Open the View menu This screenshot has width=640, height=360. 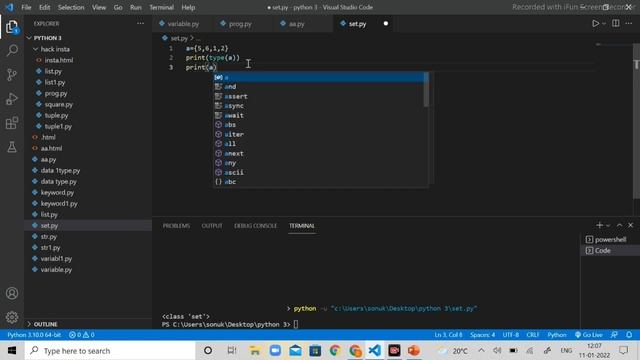pyautogui.click(x=99, y=7)
